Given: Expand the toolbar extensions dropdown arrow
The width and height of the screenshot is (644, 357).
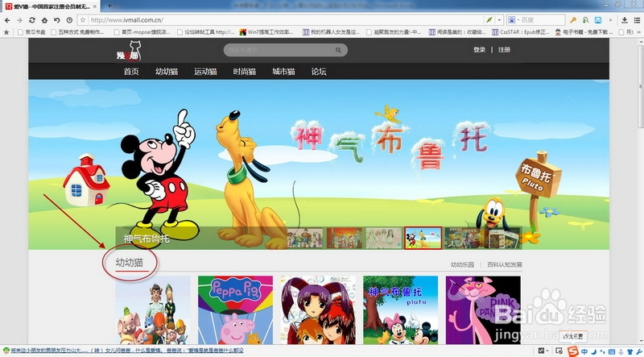Looking at the screenshot, I should pos(610,19).
